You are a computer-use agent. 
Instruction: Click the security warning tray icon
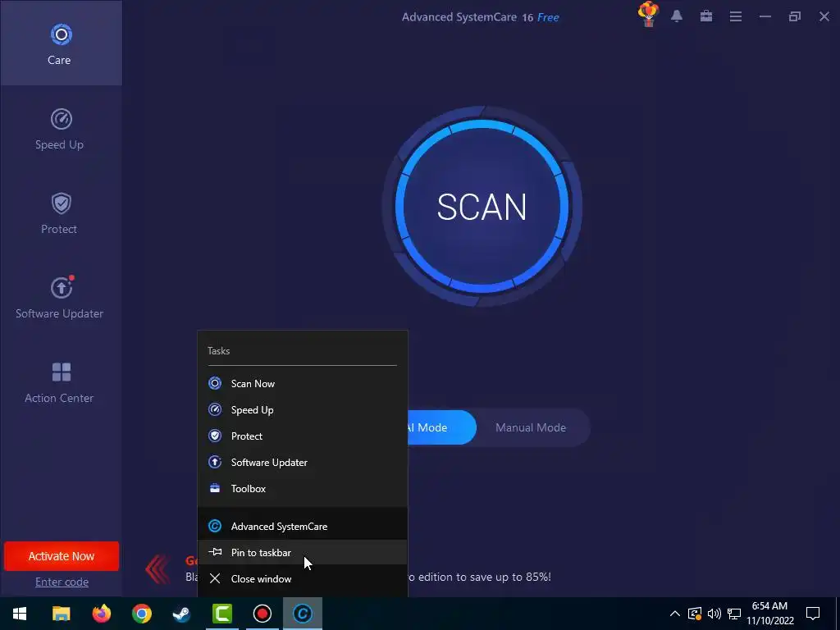tap(694, 614)
